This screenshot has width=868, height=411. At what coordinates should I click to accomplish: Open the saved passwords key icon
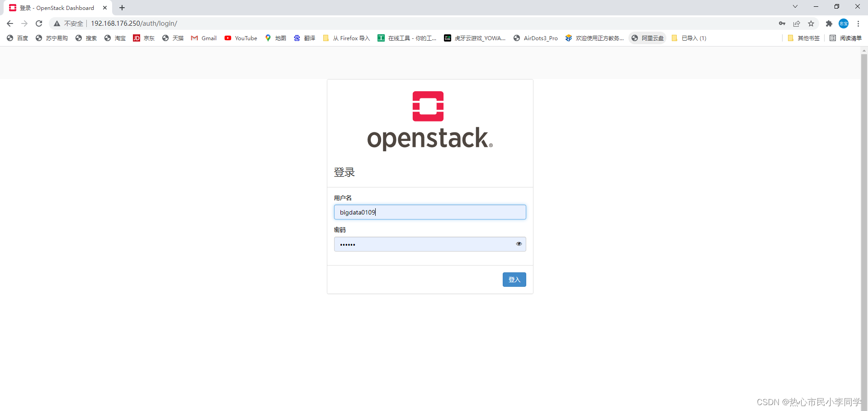[782, 23]
